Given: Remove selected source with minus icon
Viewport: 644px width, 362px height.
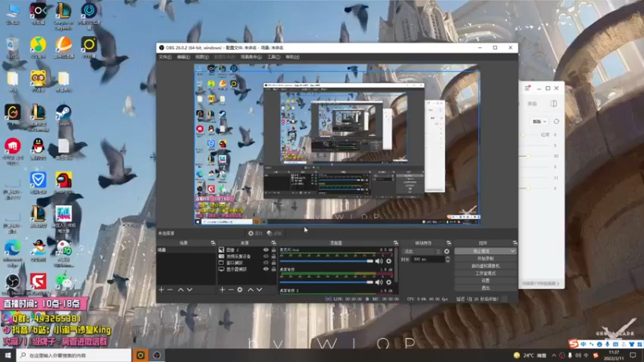Looking at the screenshot, I should [x=231, y=290].
